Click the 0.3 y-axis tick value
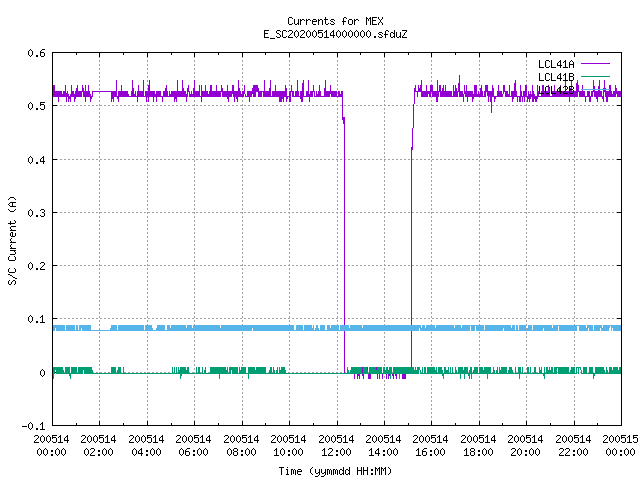This screenshot has height=480, width=640. point(36,213)
